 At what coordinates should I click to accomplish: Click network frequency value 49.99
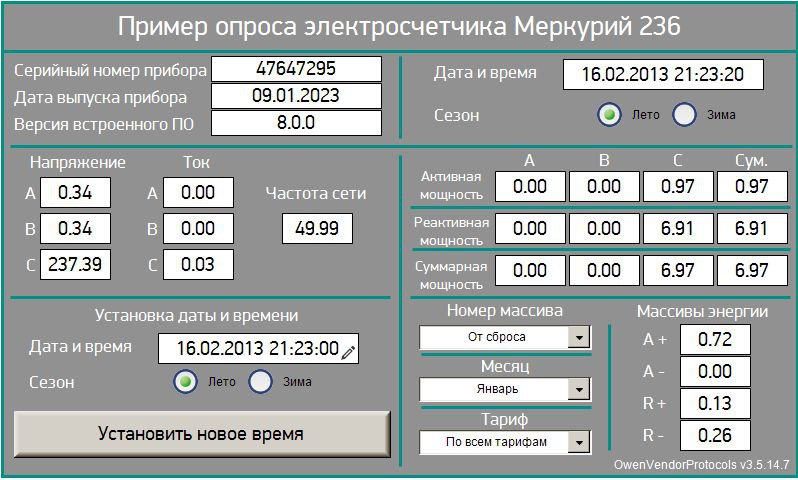pos(318,229)
